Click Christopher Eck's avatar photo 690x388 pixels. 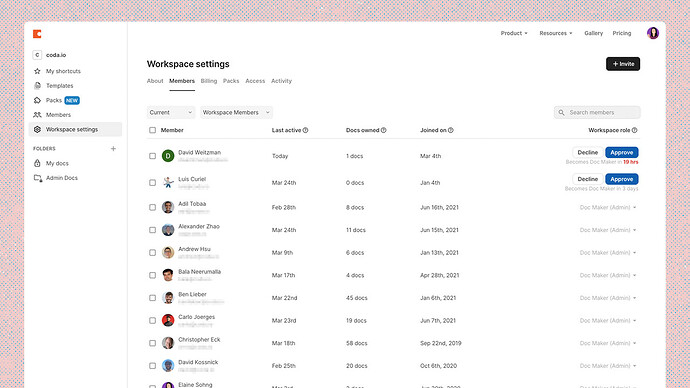point(168,343)
